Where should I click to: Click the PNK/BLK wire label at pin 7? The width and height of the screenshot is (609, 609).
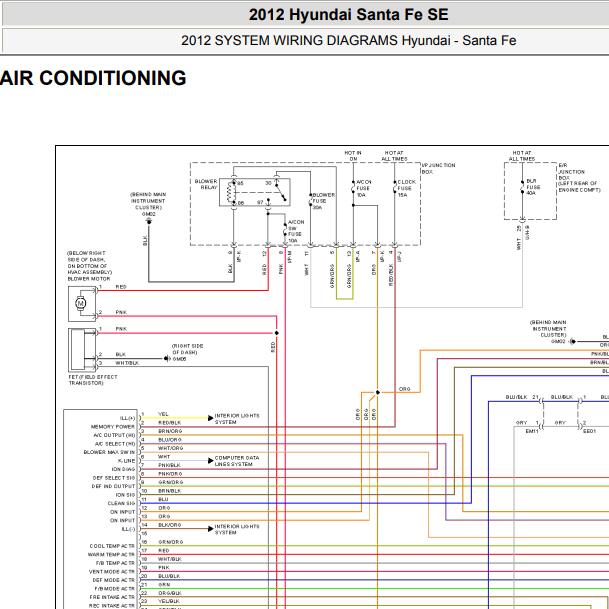click(169, 465)
